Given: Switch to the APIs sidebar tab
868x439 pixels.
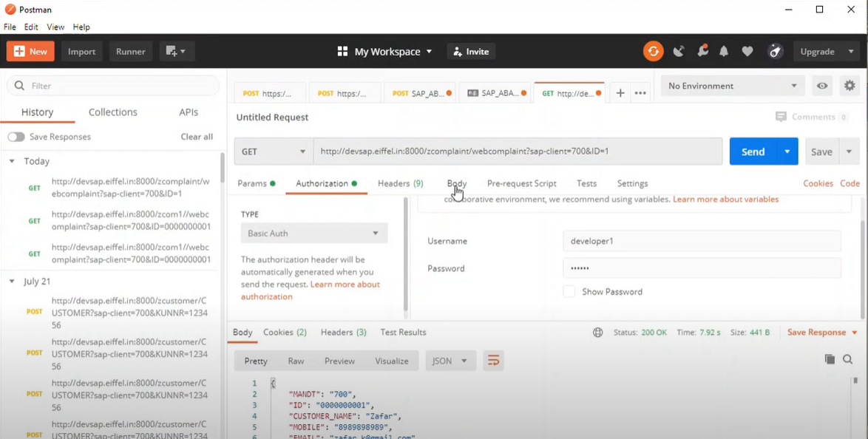Looking at the screenshot, I should (x=189, y=112).
